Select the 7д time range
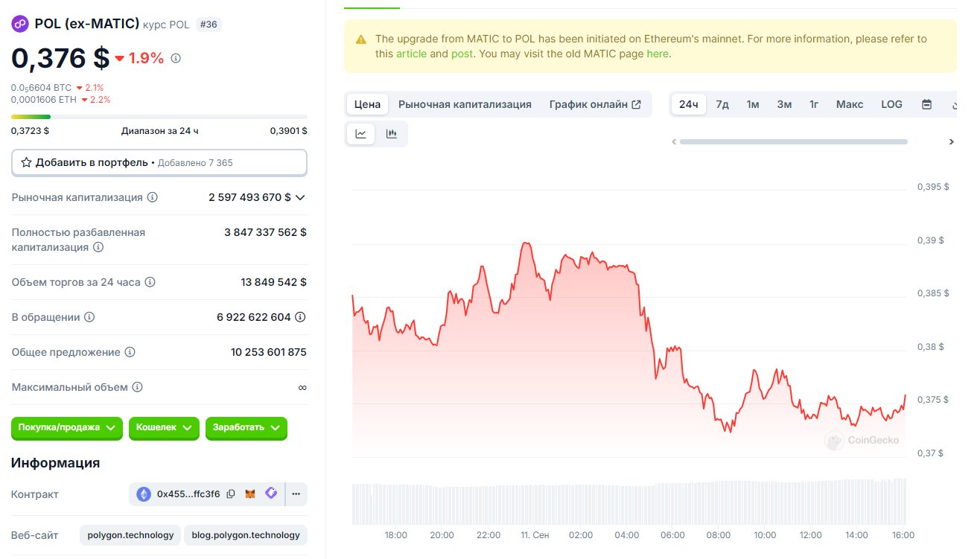Screen dimensions: 980x559 722,104
